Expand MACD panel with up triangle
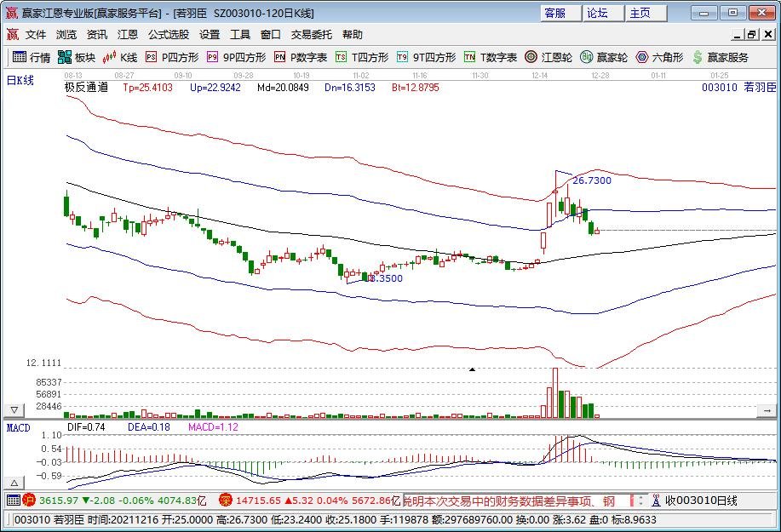 click(14, 483)
